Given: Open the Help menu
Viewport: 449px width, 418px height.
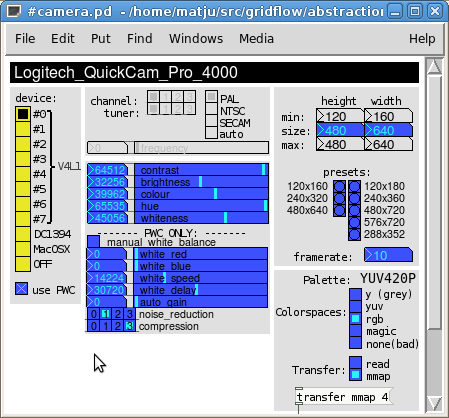Looking at the screenshot, I should [422, 39].
